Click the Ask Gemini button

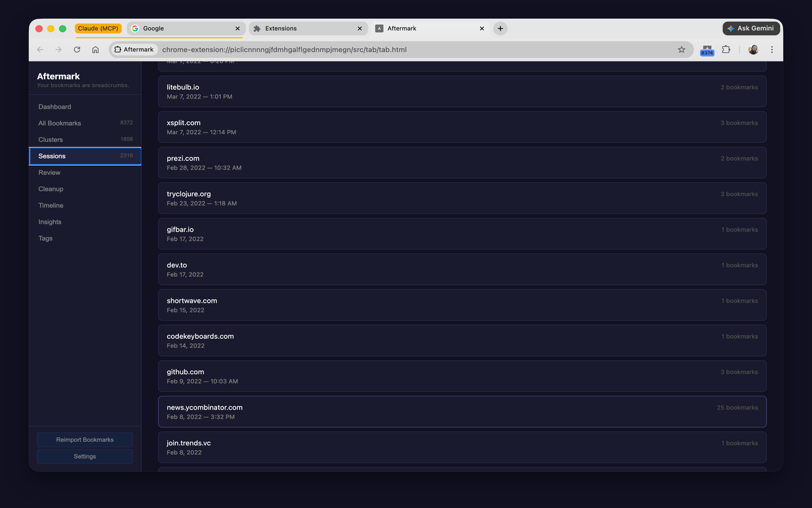pos(751,29)
